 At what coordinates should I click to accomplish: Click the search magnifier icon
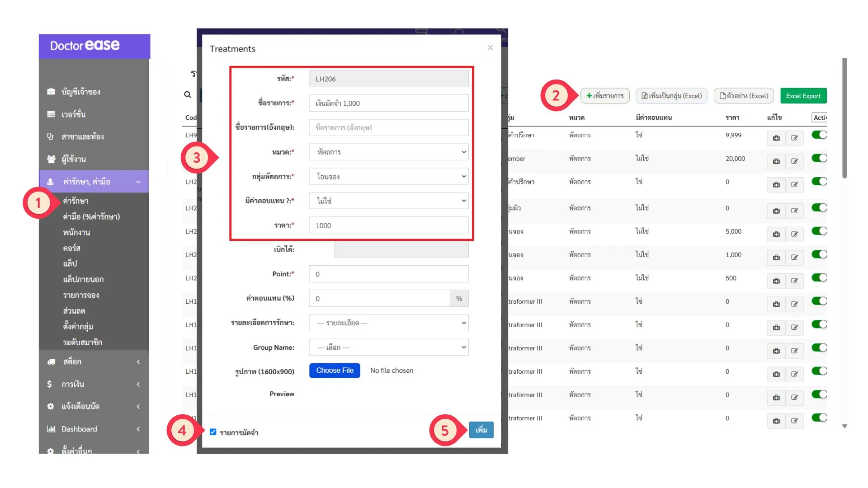point(188,95)
